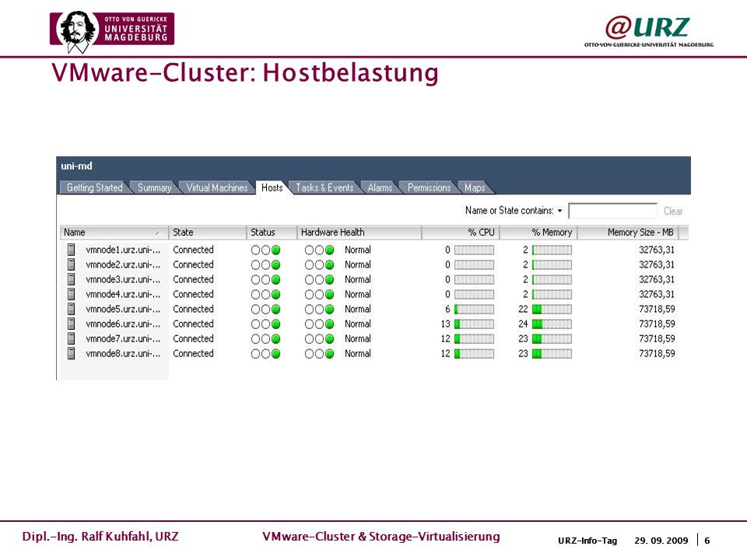The height and width of the screenshot is (560, 747).
Task: Click Hardware Health green light for vmnode3
Action: pos(329,279)
